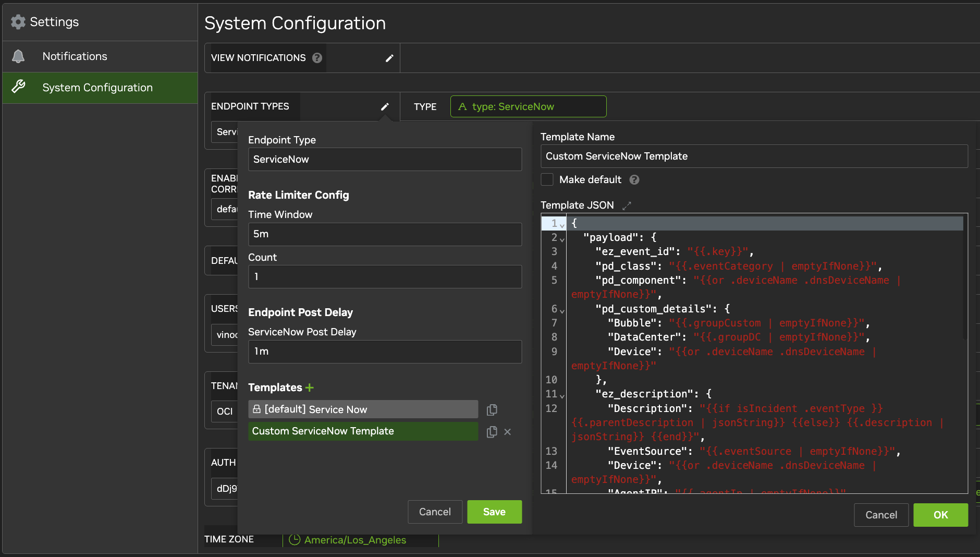
Task: Click the Templates heading
Action: 275,388
